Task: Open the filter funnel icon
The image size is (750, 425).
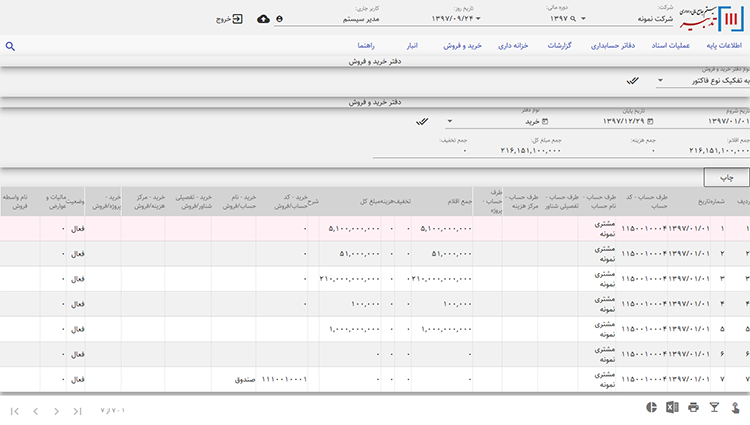Action: tap(714, 408)
